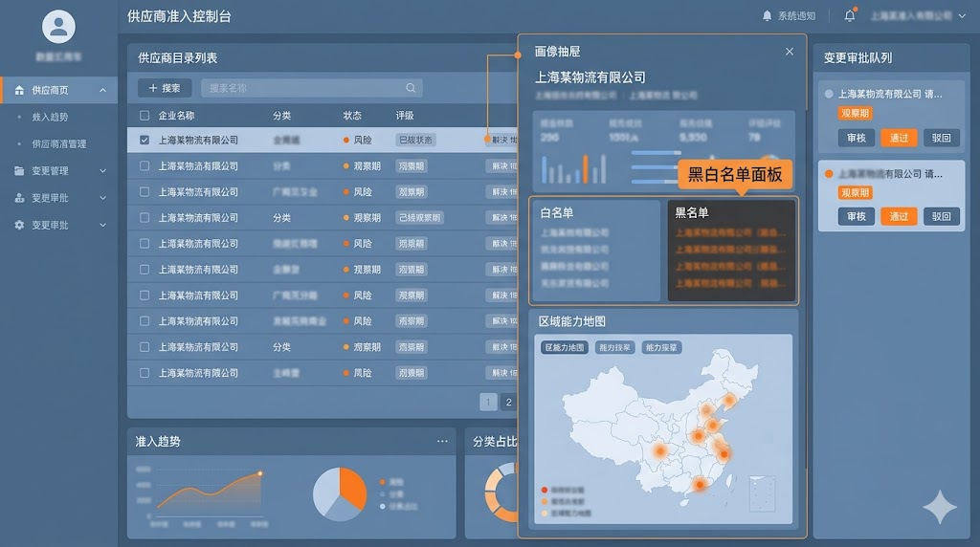Click the 区域能力地图 section title
The width and height of the screenshot is (980, 547).
click(572, 321)
